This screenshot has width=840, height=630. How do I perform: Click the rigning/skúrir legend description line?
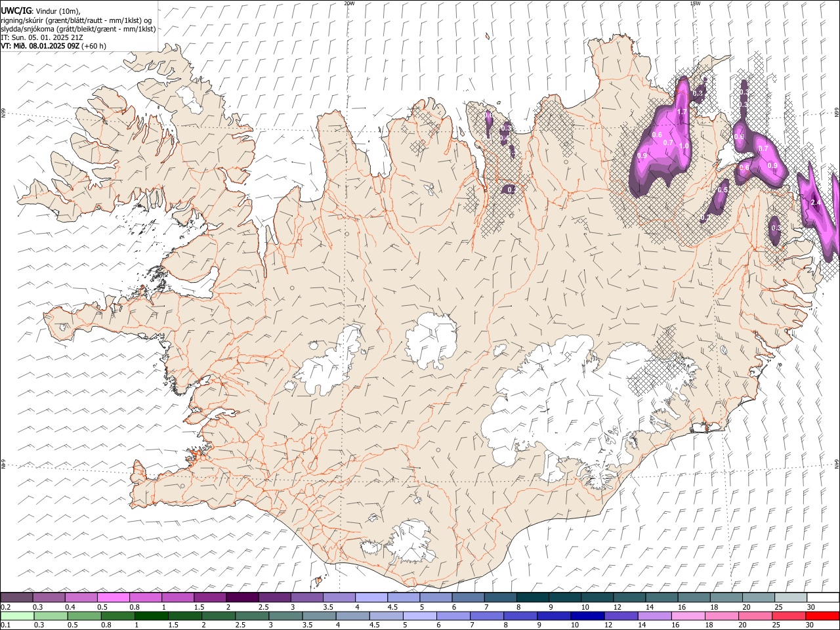point(77,20)
